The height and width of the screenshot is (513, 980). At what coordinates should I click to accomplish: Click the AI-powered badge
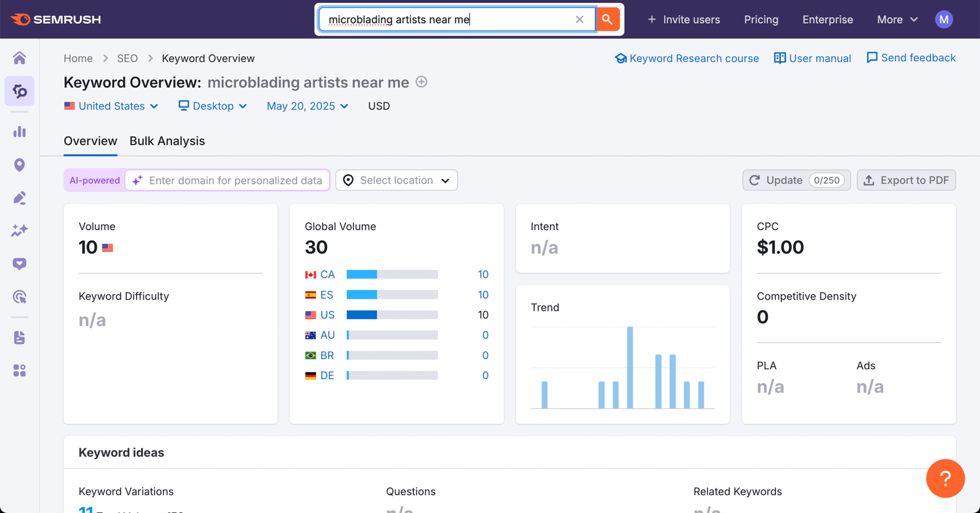pos(94,181)
